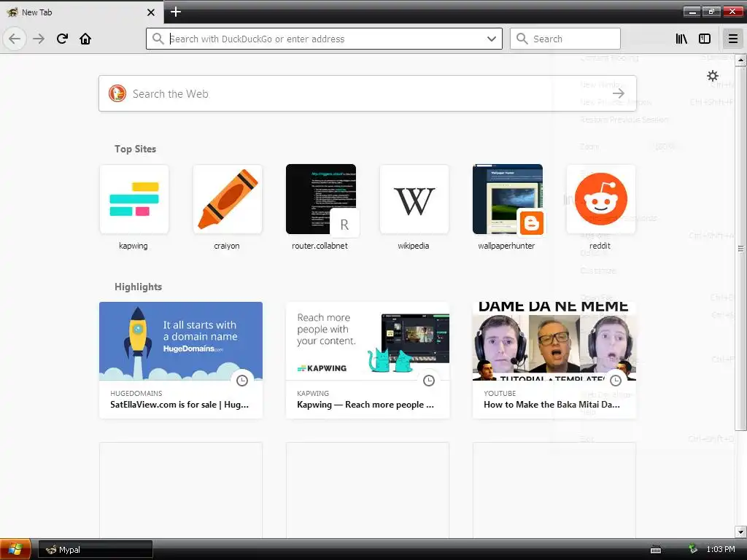This screenshot has height=560, width=747.
Task: Switch to the New Tab tab
Action: (82, 12)
